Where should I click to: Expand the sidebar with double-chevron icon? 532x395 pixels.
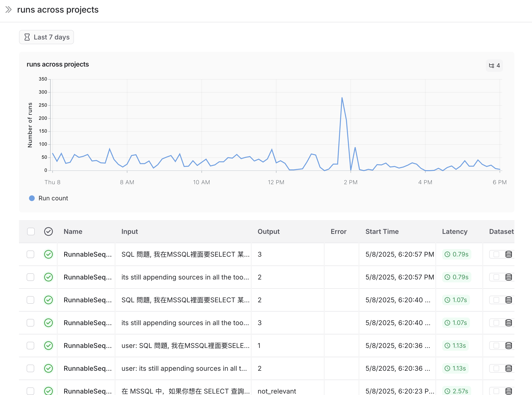pos(9,10)
